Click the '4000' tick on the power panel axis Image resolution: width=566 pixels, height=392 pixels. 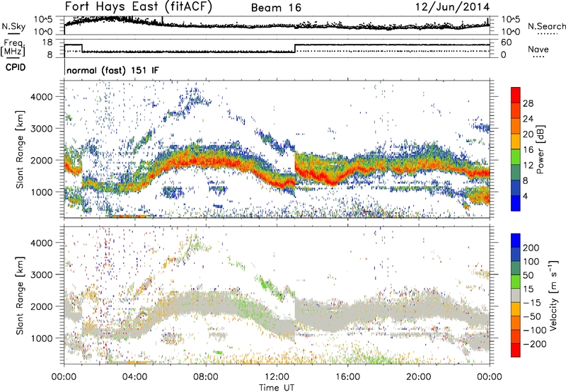click(41, 97)
